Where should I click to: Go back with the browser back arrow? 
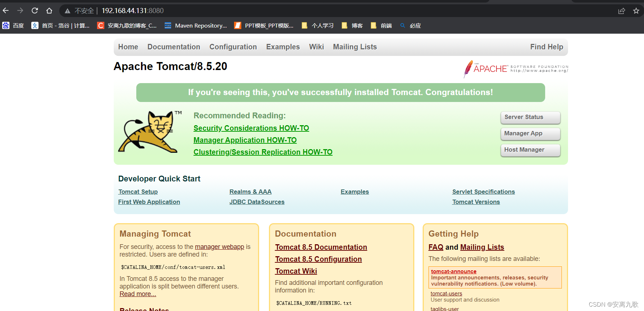(x=6, y=11)
